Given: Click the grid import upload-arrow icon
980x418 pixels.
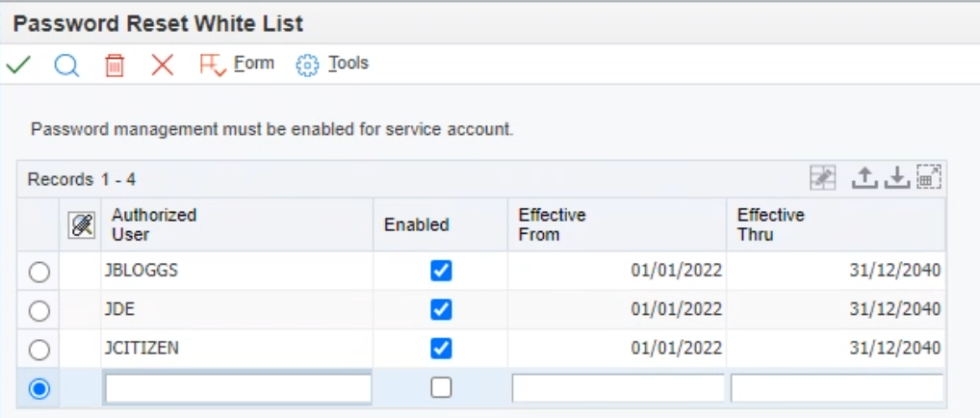Looking at the screenshot, I should [x=865, y=177].
